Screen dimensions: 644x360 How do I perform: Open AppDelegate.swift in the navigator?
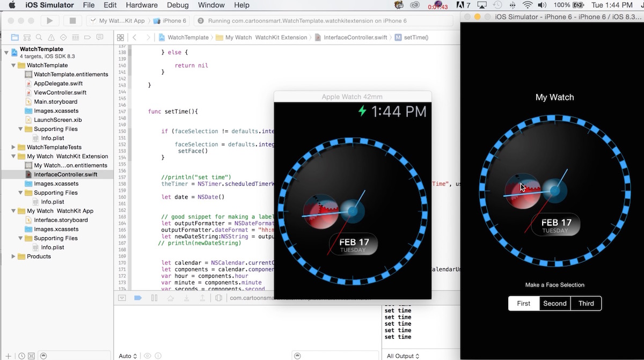(58, 83)
